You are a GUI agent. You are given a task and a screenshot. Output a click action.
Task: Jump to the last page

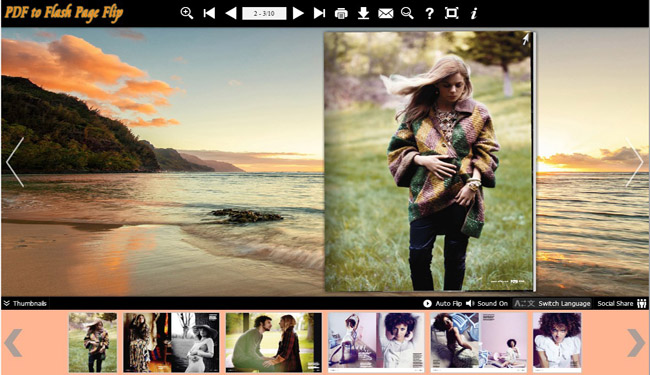319,13
